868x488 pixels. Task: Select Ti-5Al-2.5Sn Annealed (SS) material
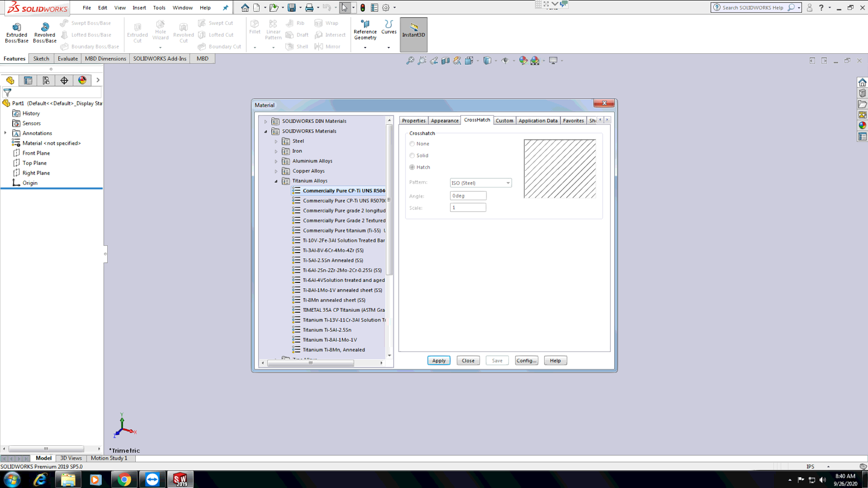point(333,260)
